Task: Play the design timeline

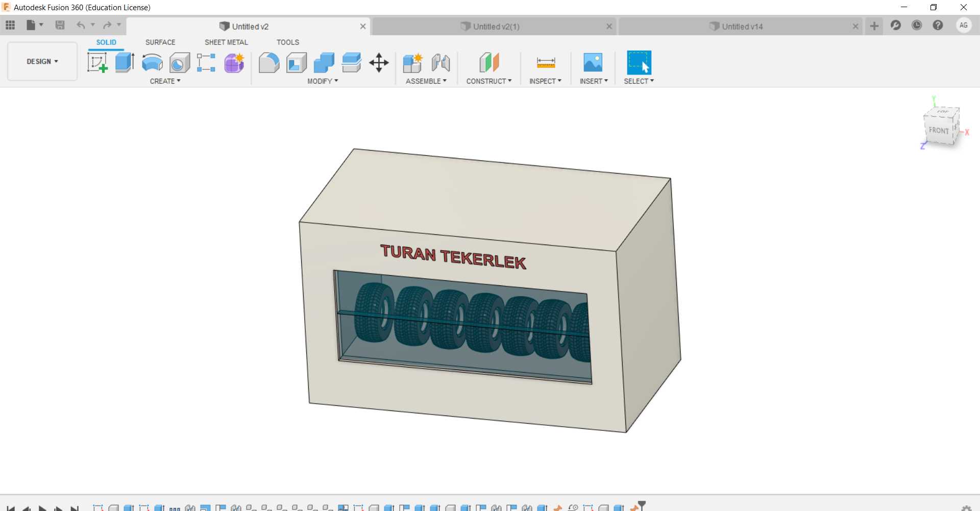Action: click(x=43, y=508)
